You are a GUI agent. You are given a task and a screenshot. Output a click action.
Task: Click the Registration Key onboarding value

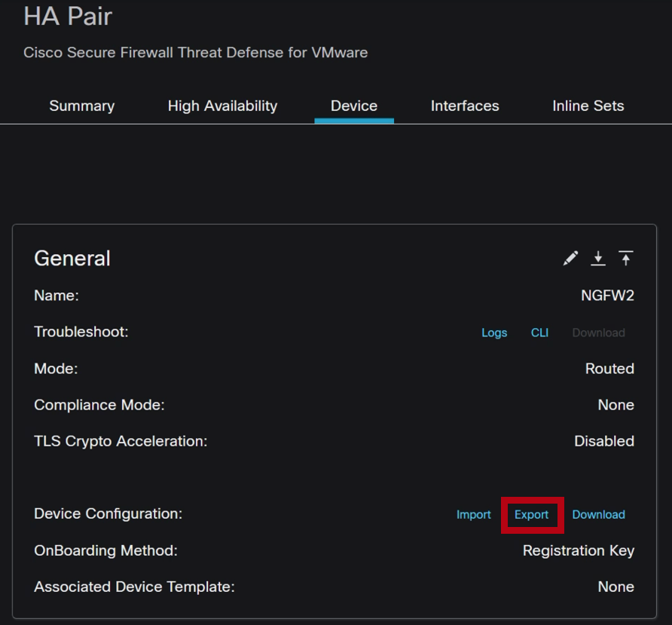578,550
